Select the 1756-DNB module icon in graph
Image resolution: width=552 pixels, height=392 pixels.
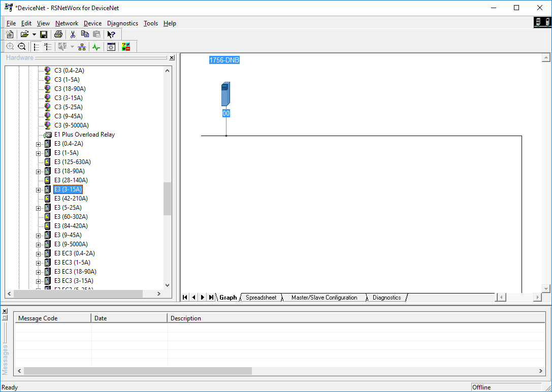click(x=225, y=94)
